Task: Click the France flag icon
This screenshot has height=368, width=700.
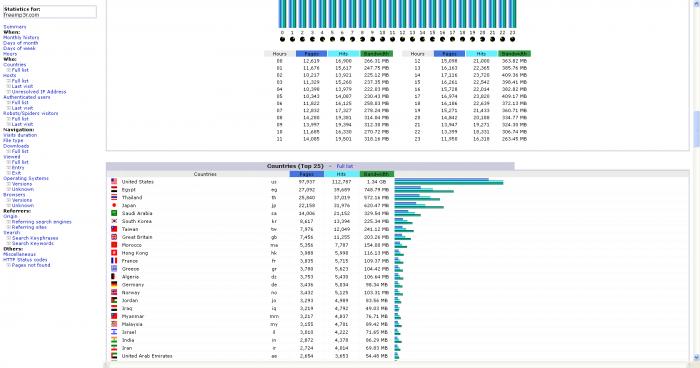Action: (114, 261)
